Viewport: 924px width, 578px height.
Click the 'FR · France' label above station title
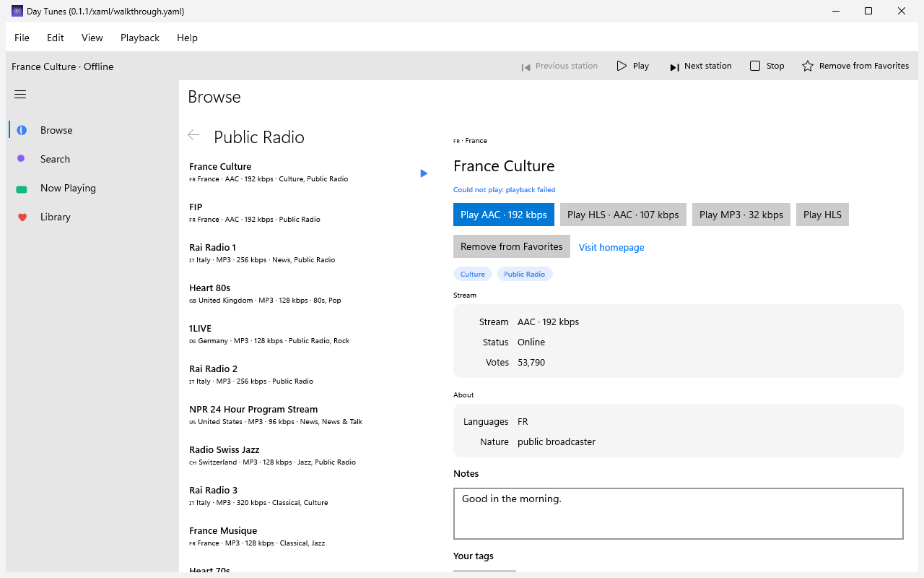pos(470,141)
